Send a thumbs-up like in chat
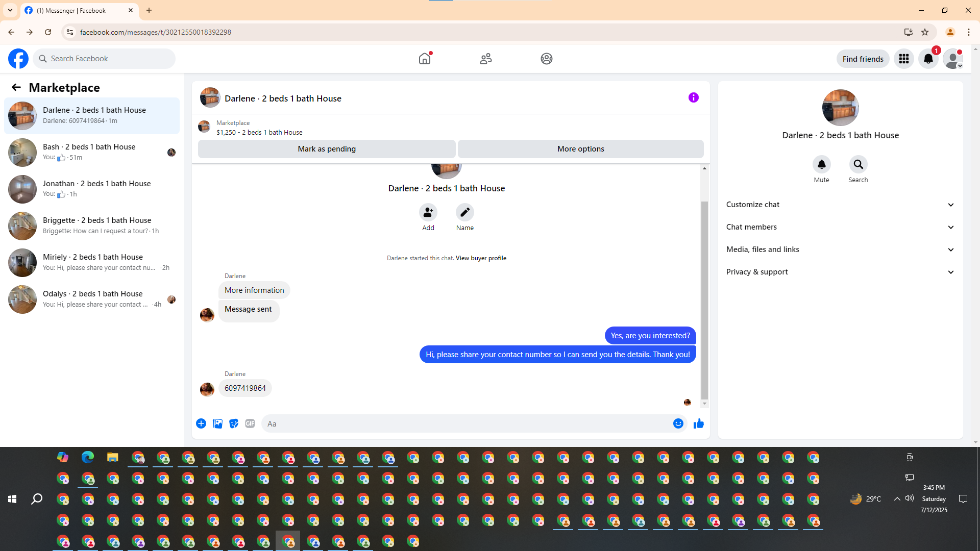This screenshot has height=551, width=980. point(698,423)
